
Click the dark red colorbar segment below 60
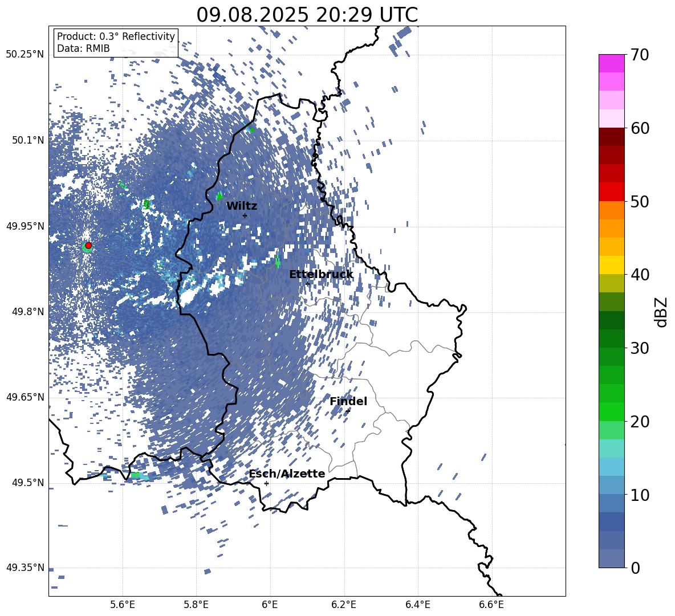click(x=611, y=137)
